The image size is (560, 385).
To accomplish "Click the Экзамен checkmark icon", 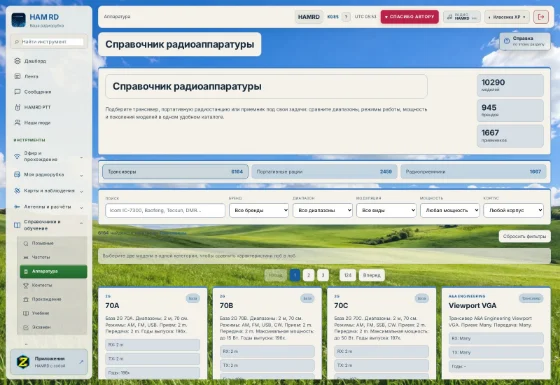I will click(x=26, y=327).
